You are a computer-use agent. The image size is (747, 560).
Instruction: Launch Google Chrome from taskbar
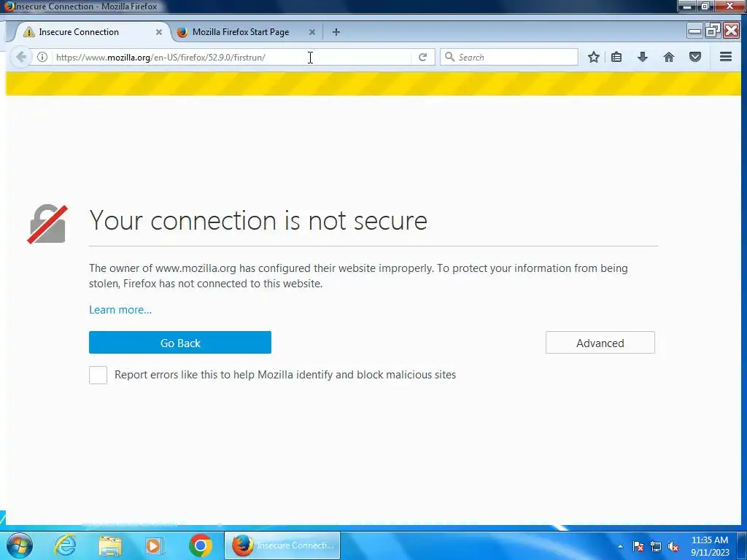[201, 545]
